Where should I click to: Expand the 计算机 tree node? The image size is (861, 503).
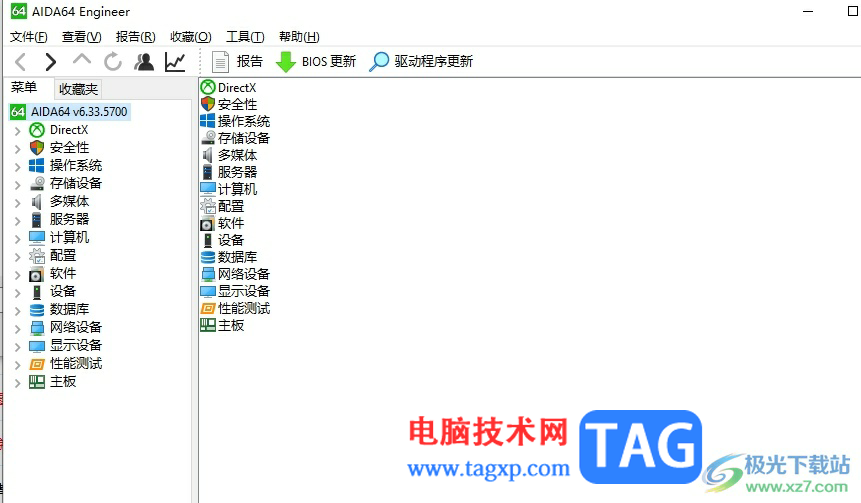pyautogui.click(x=18, y=238)
